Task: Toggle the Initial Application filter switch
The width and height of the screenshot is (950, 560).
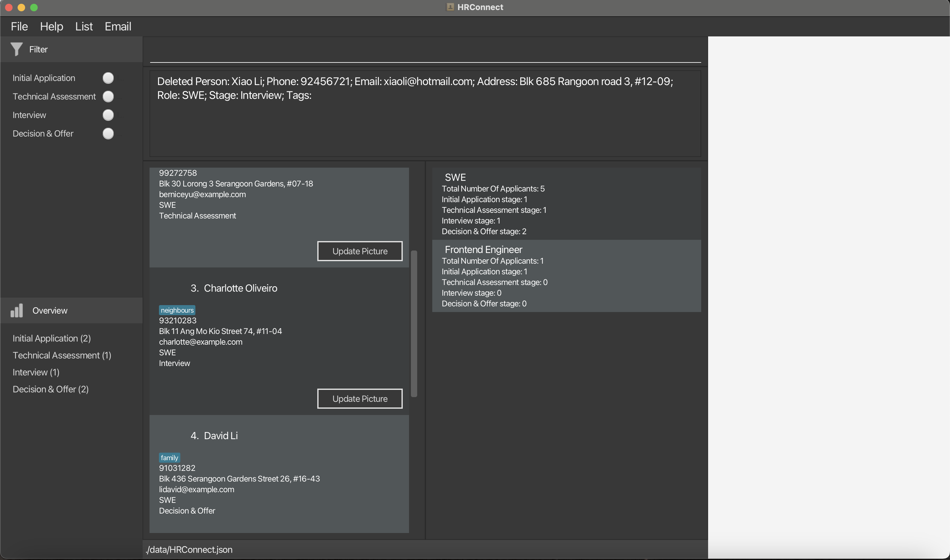Action: click(x=108, y=78)
